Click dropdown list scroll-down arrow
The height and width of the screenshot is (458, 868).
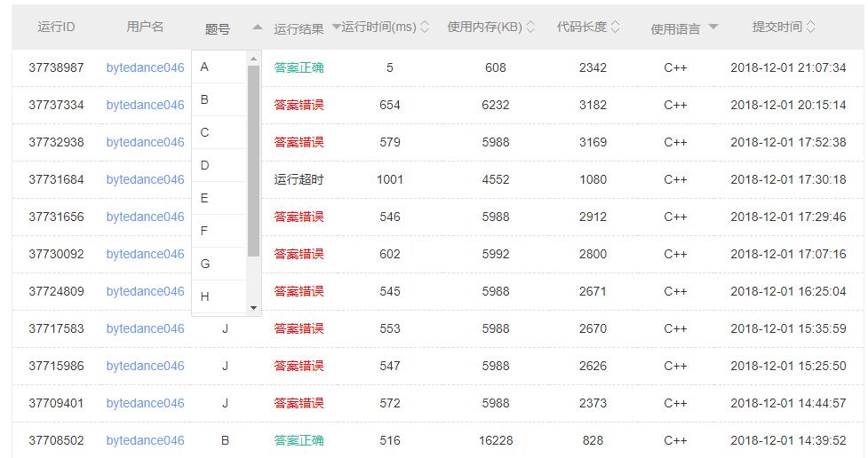[254, 308]
